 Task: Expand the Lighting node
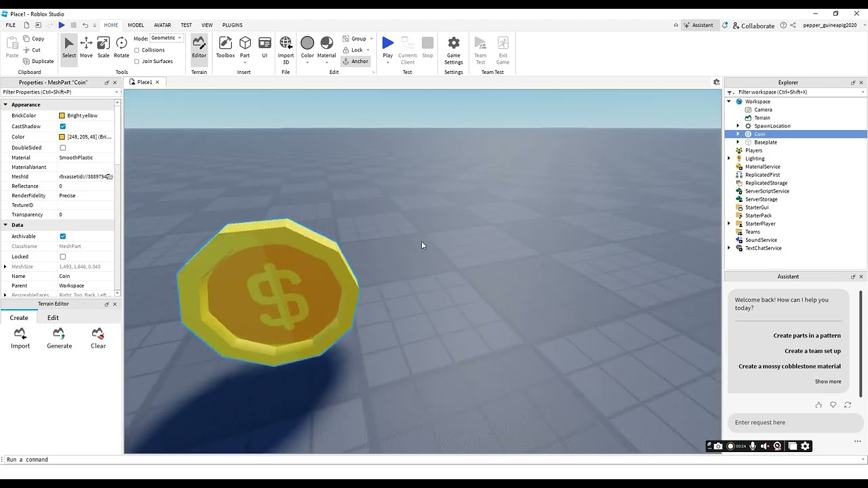pyautogui.click(x=730, y=159)
